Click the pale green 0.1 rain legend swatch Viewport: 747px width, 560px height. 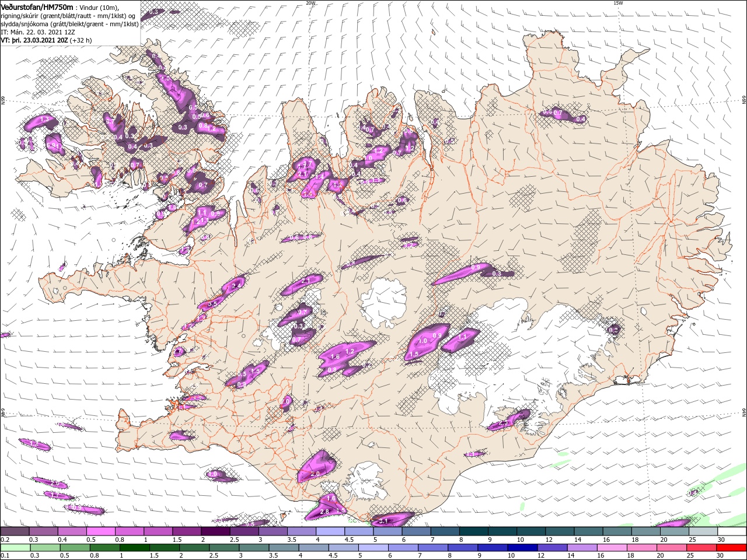point(15,548)
